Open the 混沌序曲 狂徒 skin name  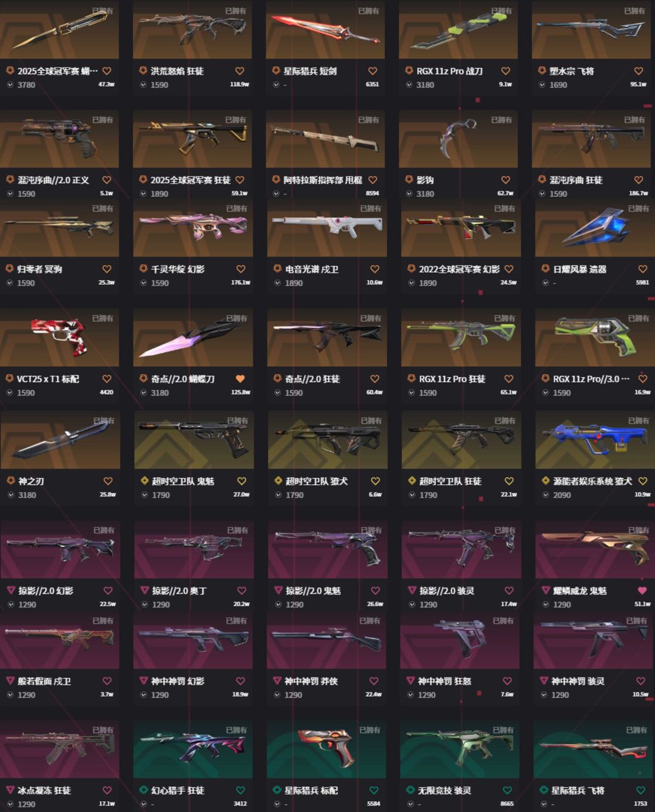coord(576,180)
